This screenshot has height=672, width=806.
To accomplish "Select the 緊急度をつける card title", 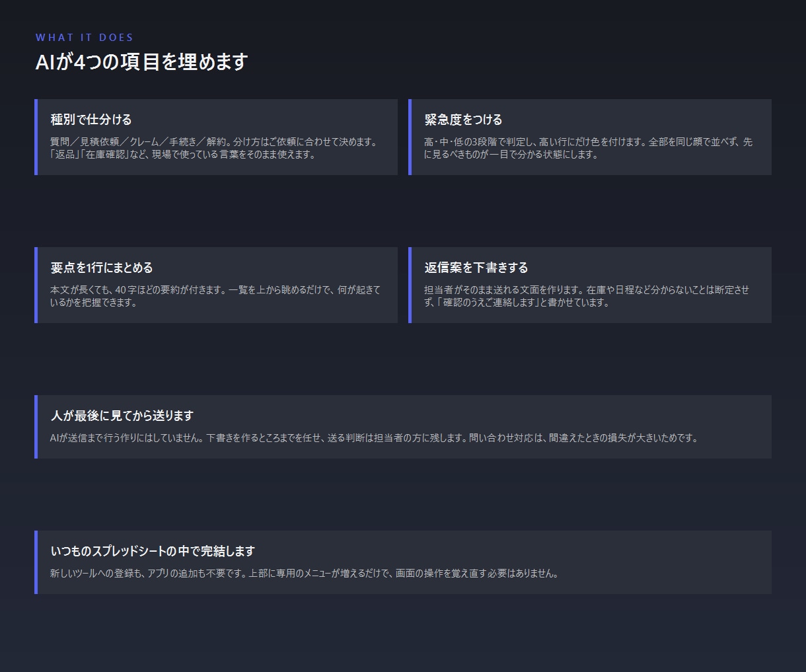I will (463, 120).
